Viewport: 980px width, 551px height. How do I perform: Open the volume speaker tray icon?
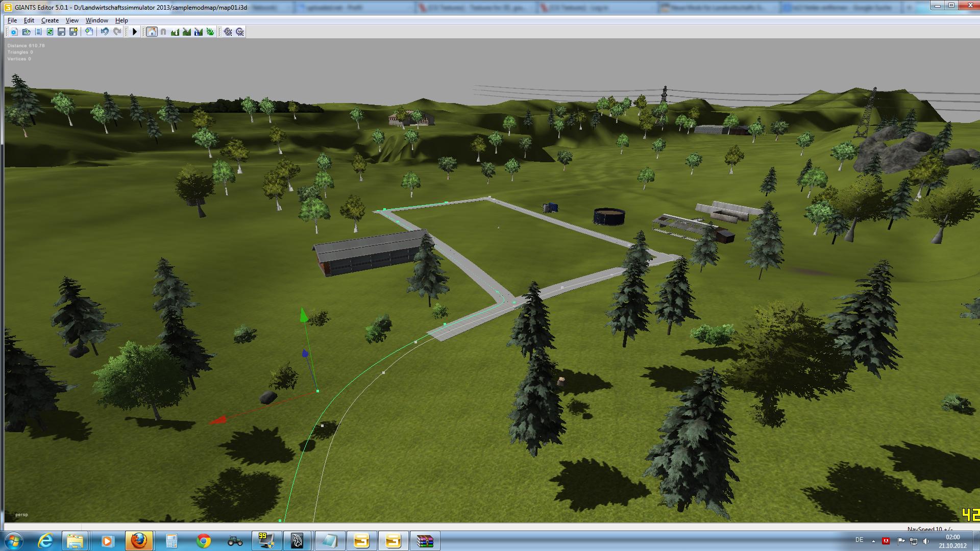click(x=926, y=541)
